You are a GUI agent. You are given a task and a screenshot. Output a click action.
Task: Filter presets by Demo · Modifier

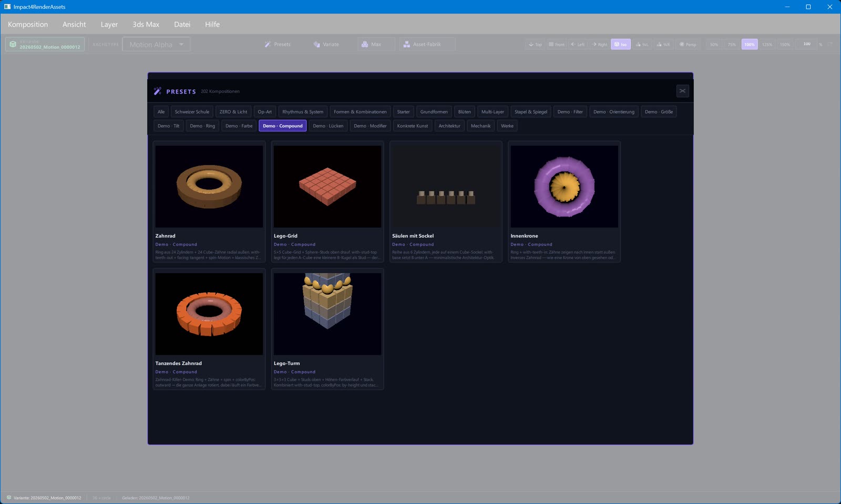(x=370, y=126)
